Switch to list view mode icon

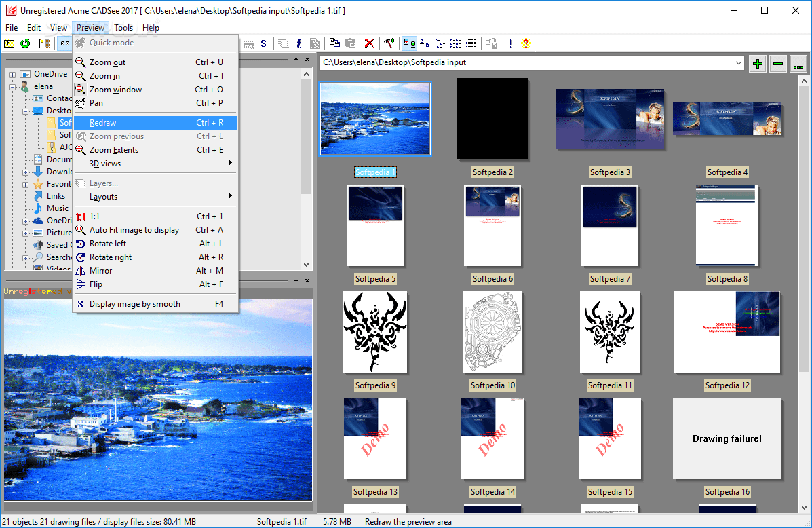(x=440, y=43)
